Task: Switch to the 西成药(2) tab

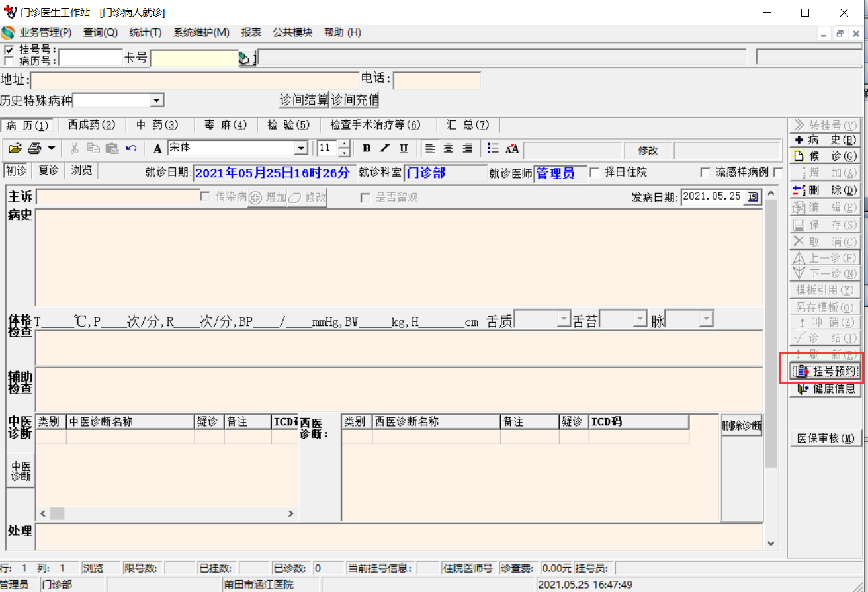Action: [91, 125]
